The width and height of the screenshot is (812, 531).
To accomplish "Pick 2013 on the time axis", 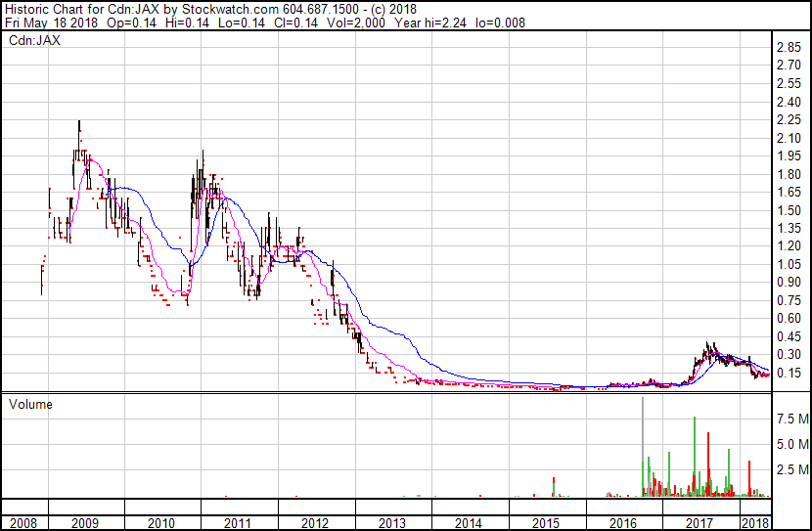I will [x=391, y=522].
